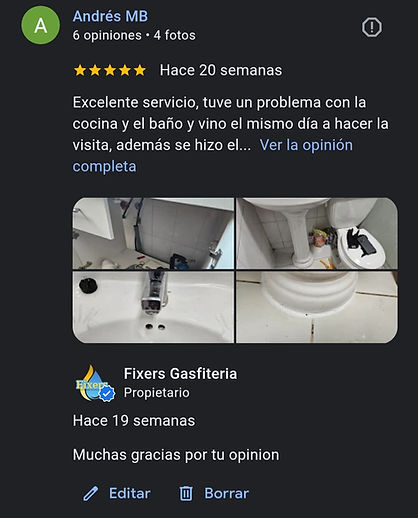Expand review via Ver la opinión completa

[213, 156]
